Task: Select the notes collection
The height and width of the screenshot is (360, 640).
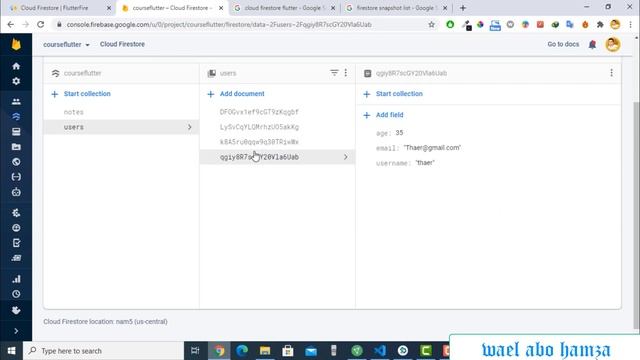Action: pos(73,112)
